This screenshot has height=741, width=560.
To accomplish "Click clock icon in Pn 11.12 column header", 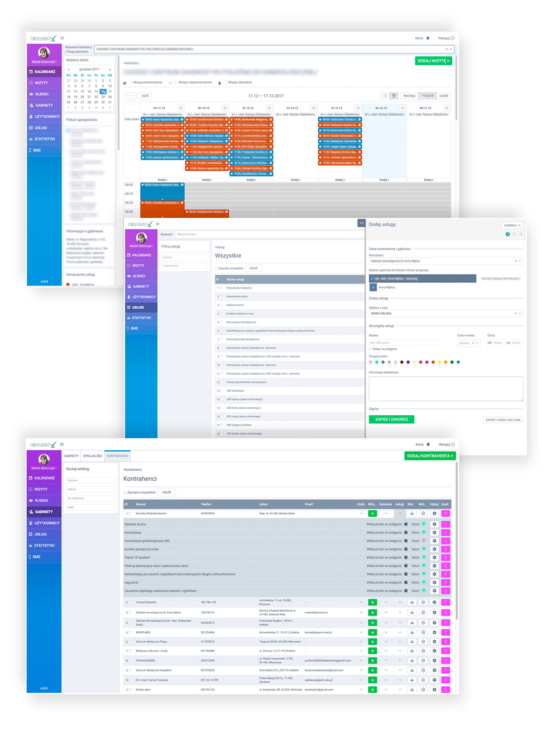I will (x=181, y=108).
